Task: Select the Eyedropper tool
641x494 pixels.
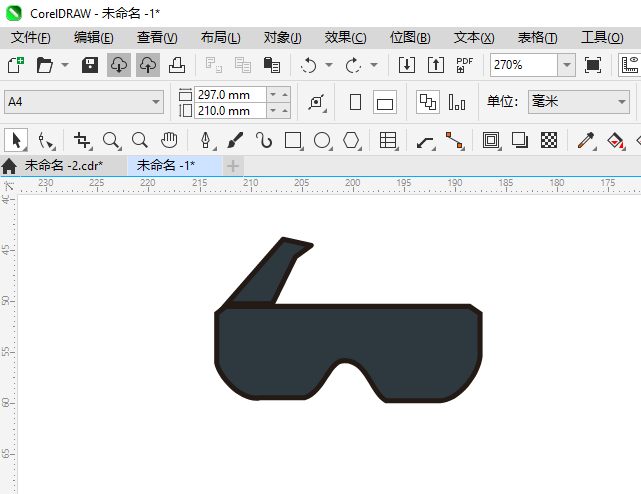Action: 589,140
